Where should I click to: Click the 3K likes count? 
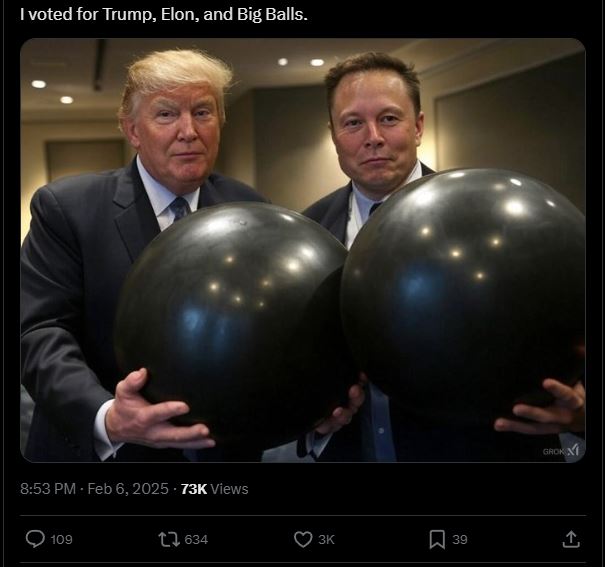click(326, 539)
